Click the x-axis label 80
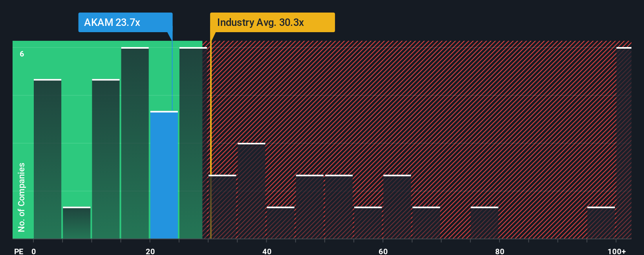644x255 pixels. pos(499,251)
